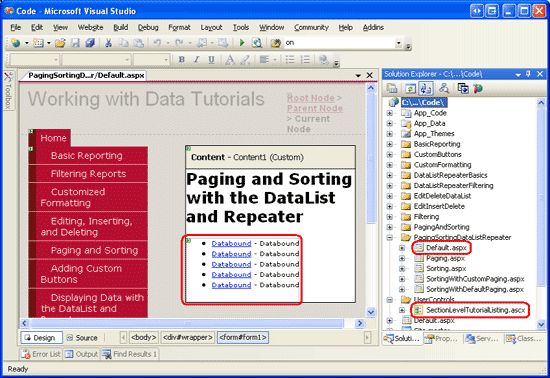
Task: Click the Background Color highlighter icon
Action: point(245,60)
